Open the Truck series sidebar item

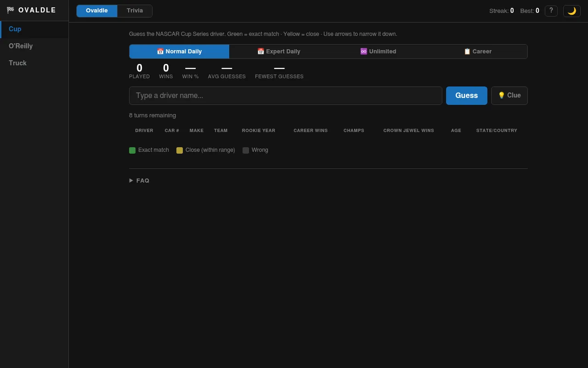[34, 63]
